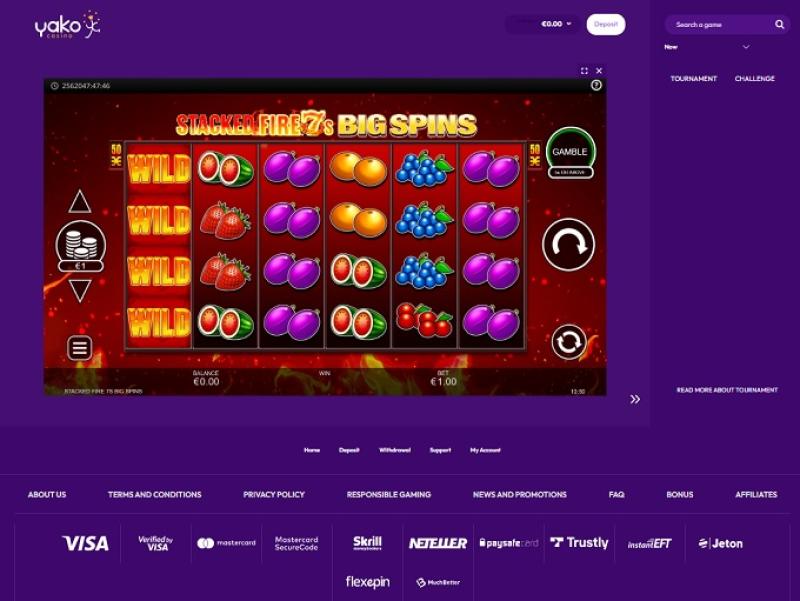Viewport: 800px width, 601px height.
Task: Open the coin stack bet selector
Action: (81, 246)
